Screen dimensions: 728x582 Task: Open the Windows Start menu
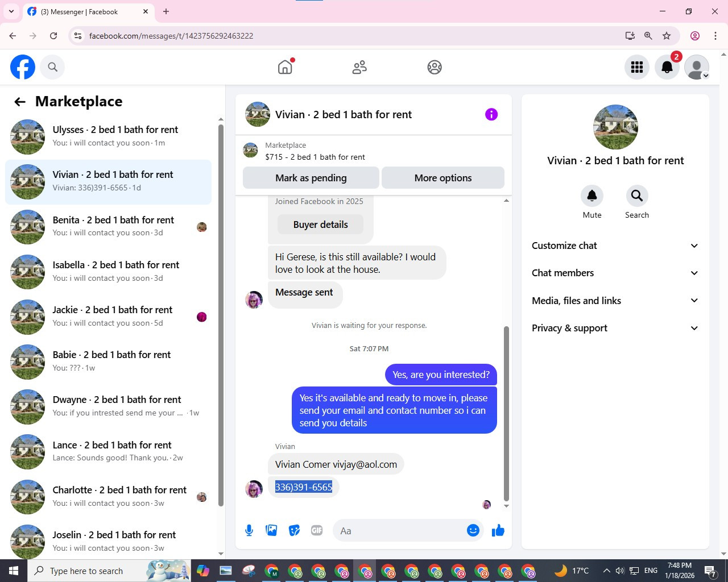coord(14,571)
